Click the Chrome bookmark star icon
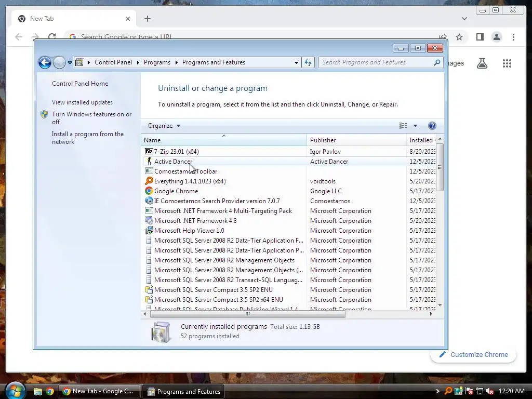Viewport: 532px width, 399px height. pyautogui.click(x=459, y=37)
